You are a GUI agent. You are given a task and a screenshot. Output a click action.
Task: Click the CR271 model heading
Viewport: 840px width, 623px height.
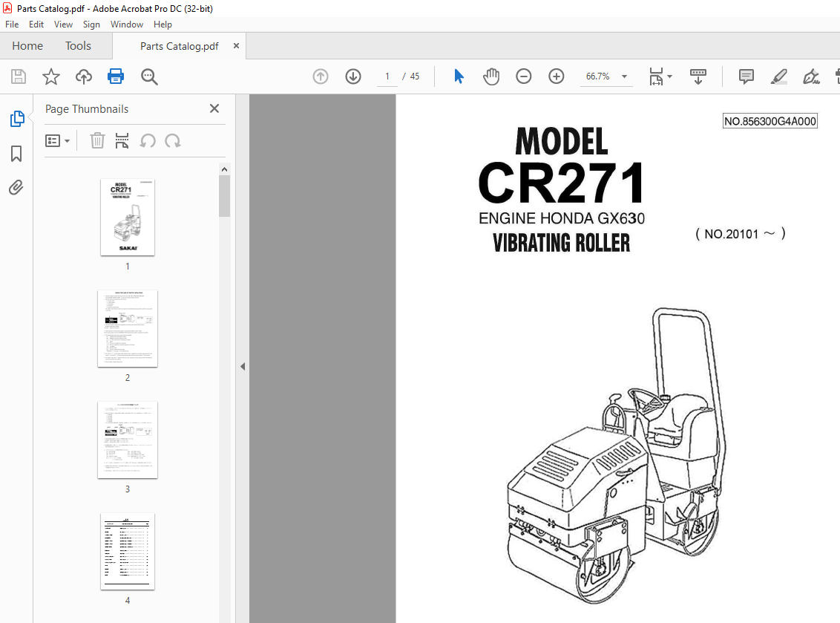[x=562, y=183]
